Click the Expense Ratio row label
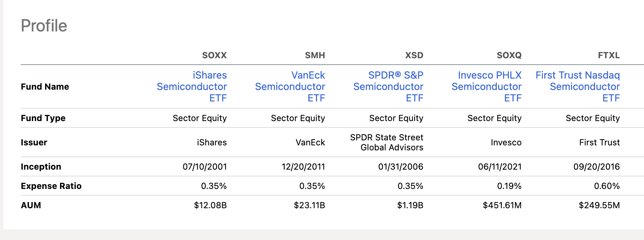Image resolution: width=644 pixels, height=240 pixels. click(x=51, y=186)
